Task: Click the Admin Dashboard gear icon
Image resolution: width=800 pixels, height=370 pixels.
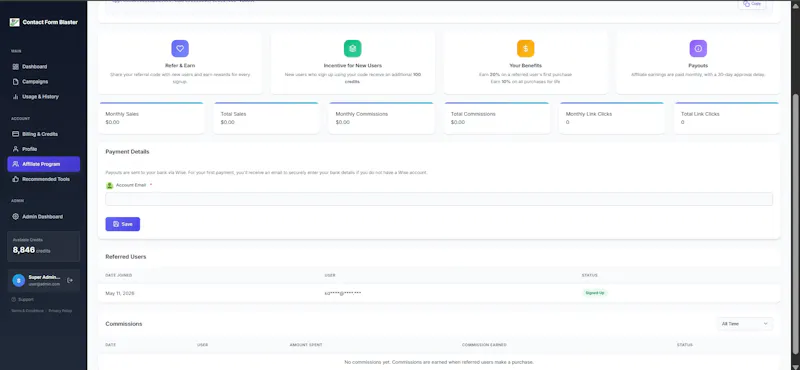Action: tap(15, 217)
